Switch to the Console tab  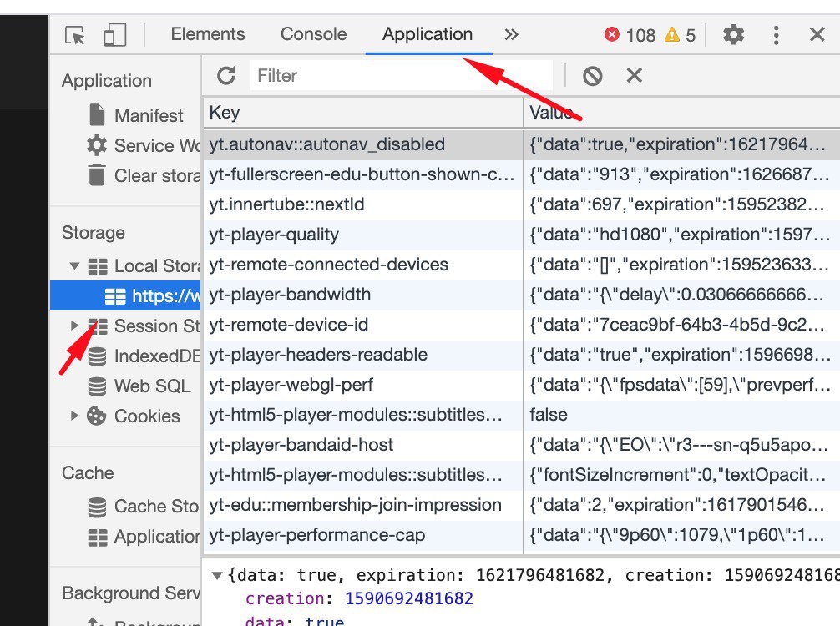pos(313,34)
